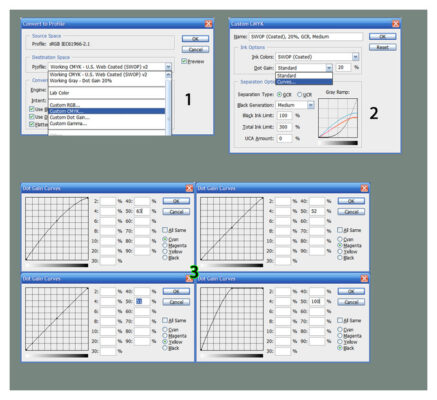Click the 50% field in the Magenta curves dialog
This screenshot has height=400, width=437.
(x=317, y=211)
